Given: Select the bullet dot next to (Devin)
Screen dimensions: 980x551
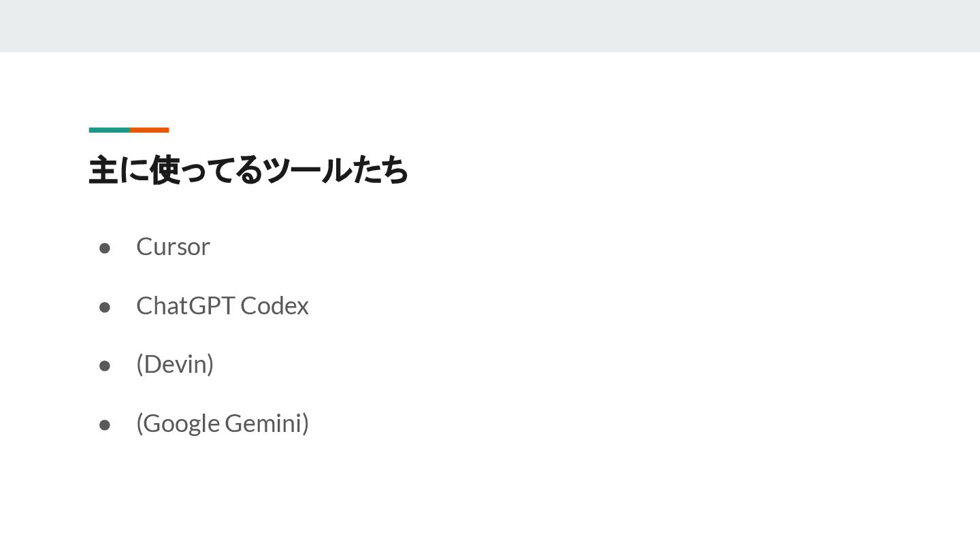Looking at the screenshot, I should [x=105, y=366].
